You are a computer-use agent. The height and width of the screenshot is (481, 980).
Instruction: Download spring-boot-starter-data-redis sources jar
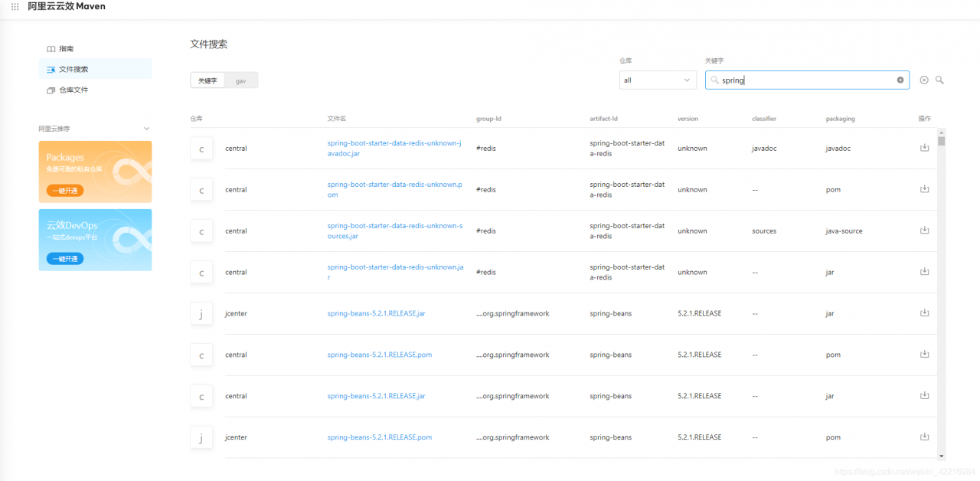click(x=924, y=231)
